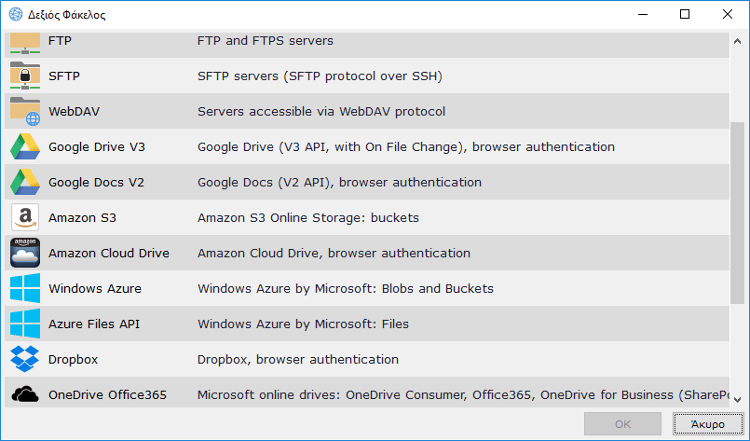Image resolution: width=750 pixels, height=441 pixels.
Task: Select the SFTP protocol name
Action: tap(64, 76)
